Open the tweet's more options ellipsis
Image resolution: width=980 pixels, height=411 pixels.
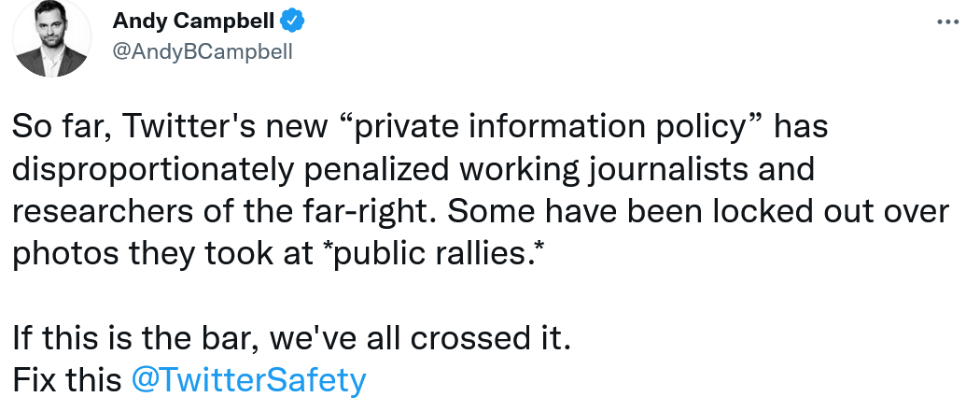coord(947,20)
